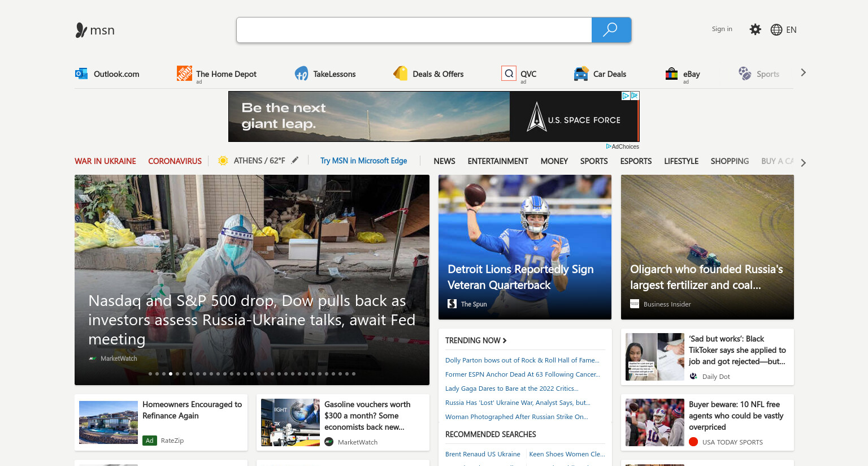Go to the ENTERTAINMENT section

(x=498, y=161)
